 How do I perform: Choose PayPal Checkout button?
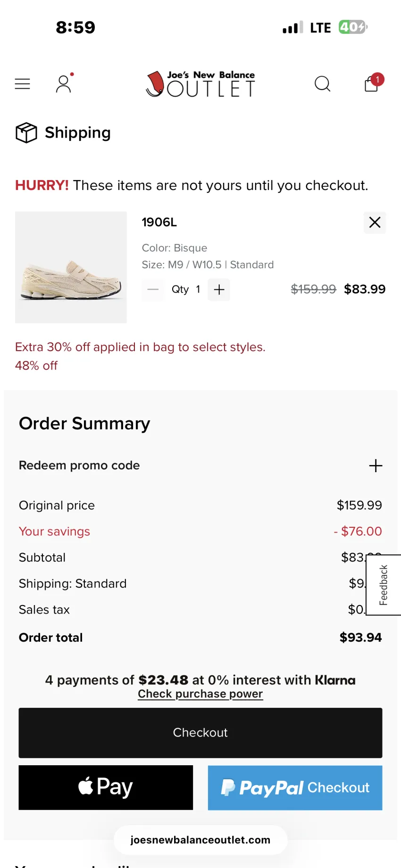[x=295, y=787]
